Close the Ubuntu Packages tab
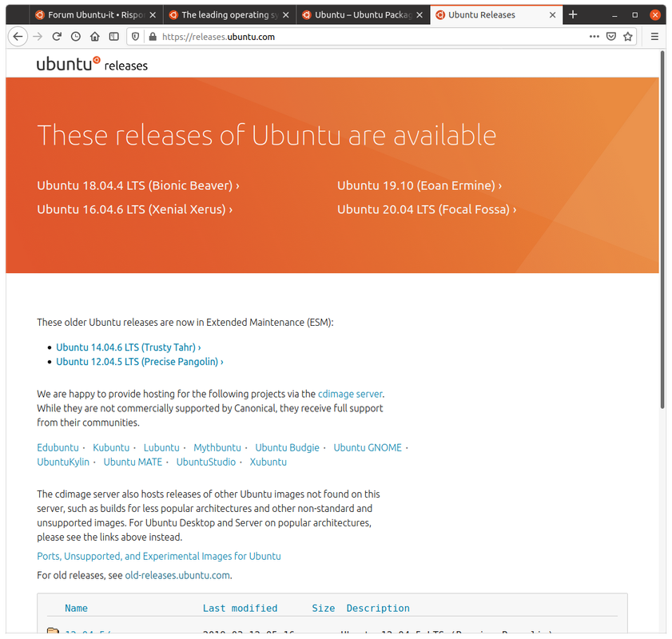 pos(420,15)
